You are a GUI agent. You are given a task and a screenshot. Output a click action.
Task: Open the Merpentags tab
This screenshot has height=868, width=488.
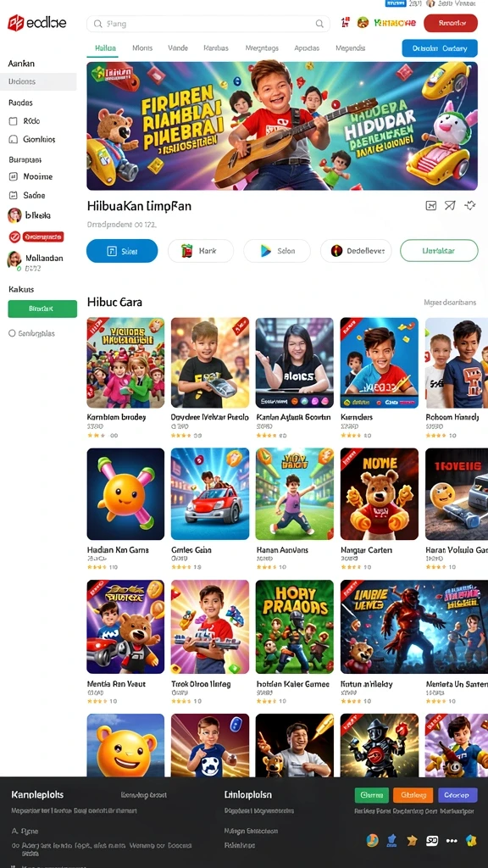pyautogui.click(x=262, y=48)
